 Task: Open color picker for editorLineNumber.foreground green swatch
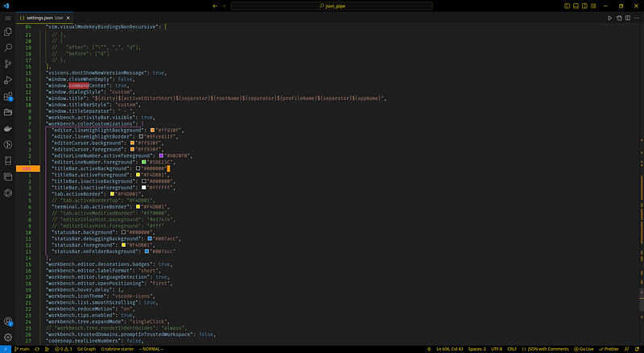coord(144,162)
